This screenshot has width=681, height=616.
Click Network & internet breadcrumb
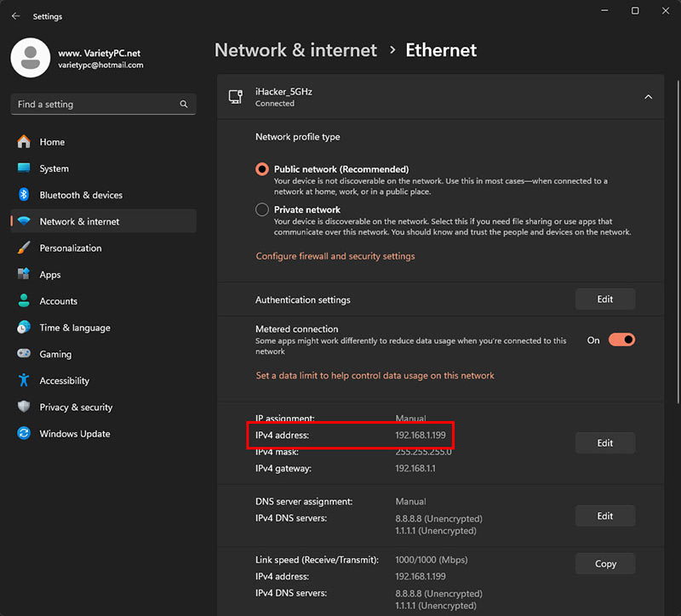click(x=295, y=50)
